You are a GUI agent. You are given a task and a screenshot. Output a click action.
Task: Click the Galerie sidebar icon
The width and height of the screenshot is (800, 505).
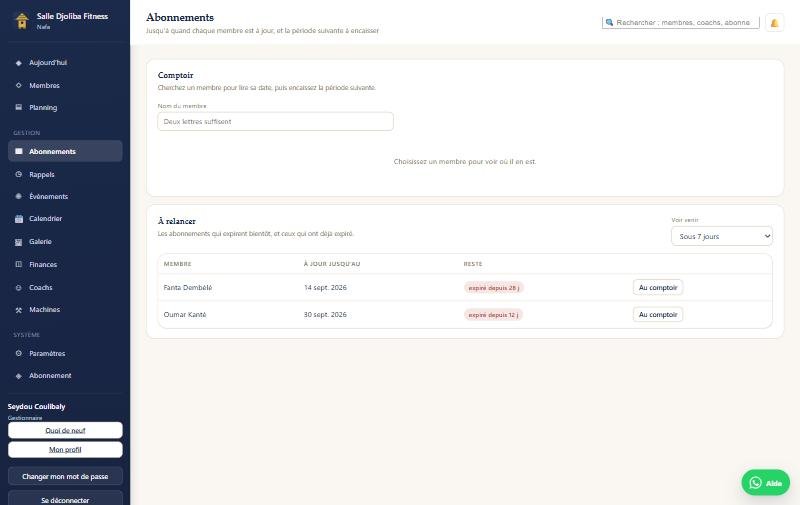(19, 242)
